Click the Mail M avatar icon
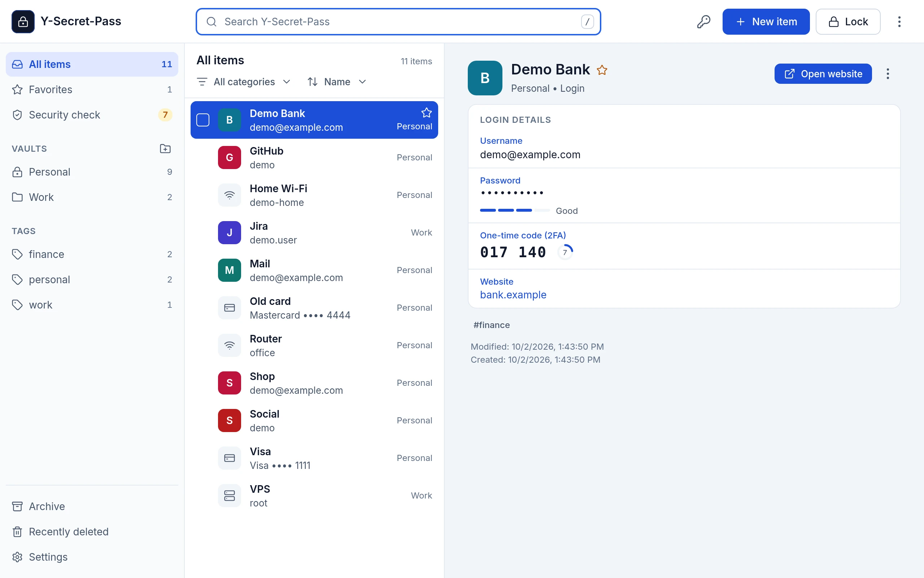 click(x=230, y=270)
